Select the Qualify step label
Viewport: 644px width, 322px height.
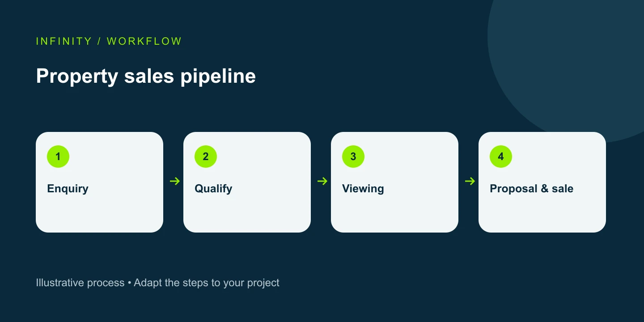point(213,189)
